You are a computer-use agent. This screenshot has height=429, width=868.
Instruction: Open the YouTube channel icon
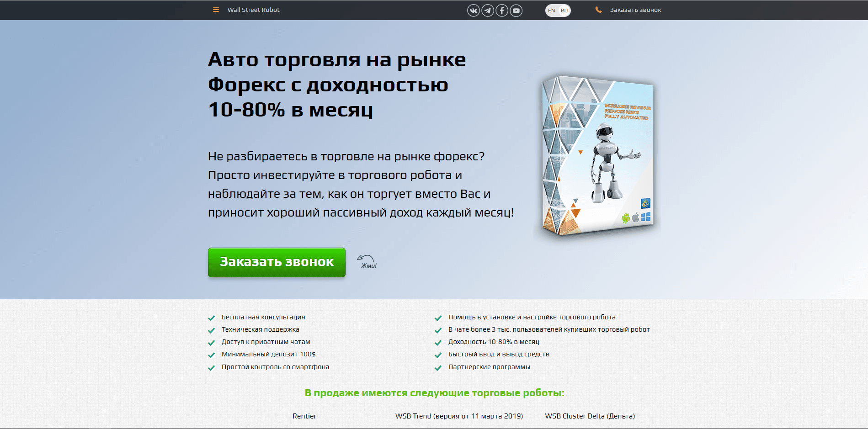[516, 10]
